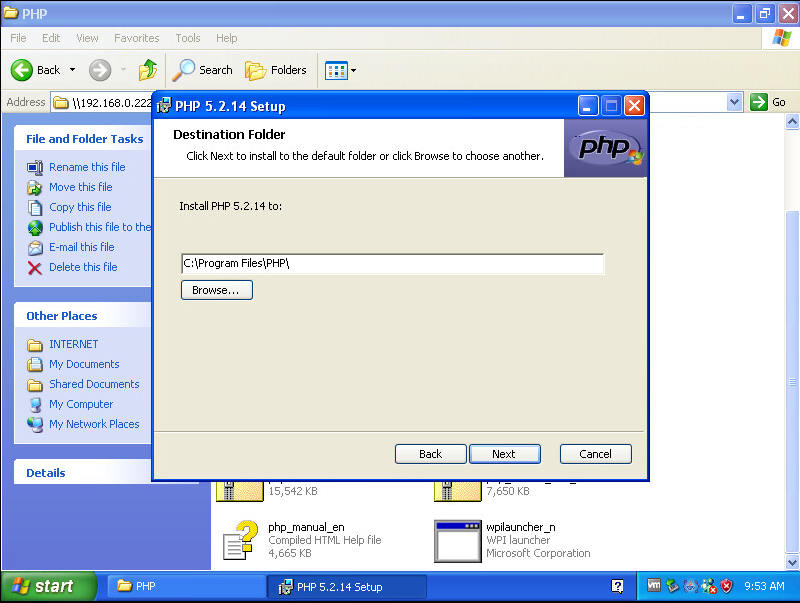This screenshot has height=603, width=800.
Task: Click the My Computer icon in Other Places
Action: (x=35, y=405)
